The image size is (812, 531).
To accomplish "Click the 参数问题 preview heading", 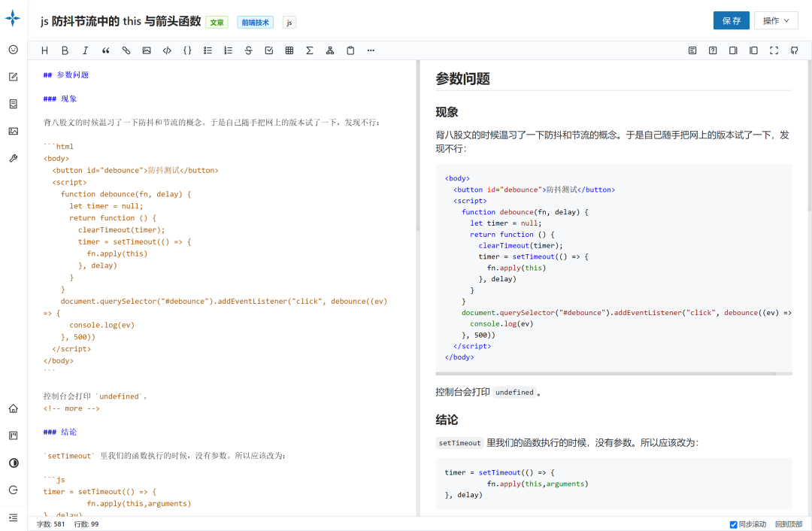I will click(463, 79).
